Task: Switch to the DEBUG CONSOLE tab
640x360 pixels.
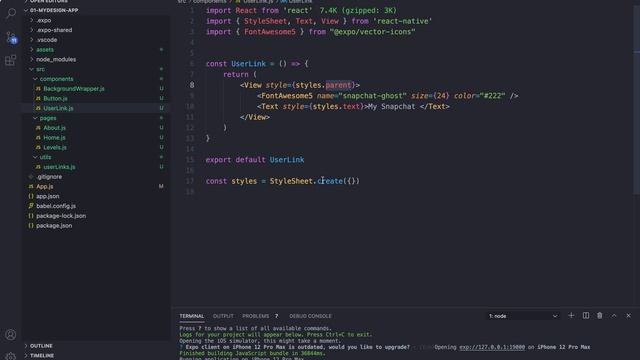Action: [310, 316]
